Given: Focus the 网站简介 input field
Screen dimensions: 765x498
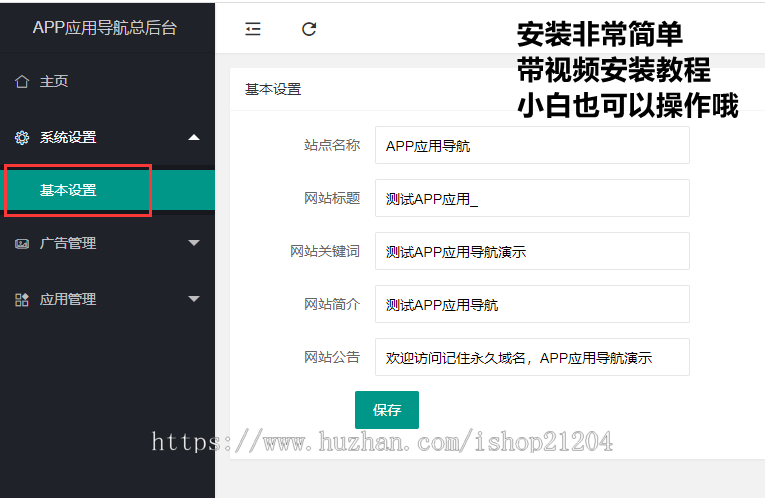Looking at the screenshot, I should pyautogui.click(x=532, y=304).
